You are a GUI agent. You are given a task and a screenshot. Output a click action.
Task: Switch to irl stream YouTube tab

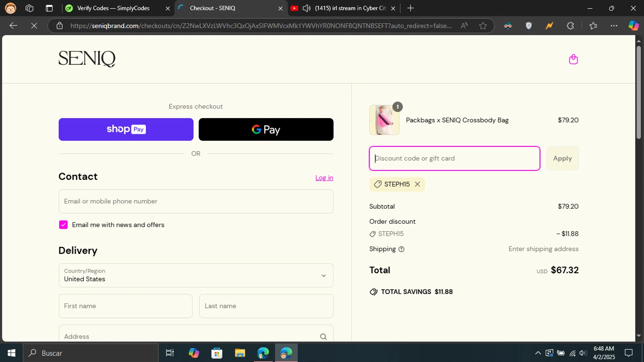point(343,8)
